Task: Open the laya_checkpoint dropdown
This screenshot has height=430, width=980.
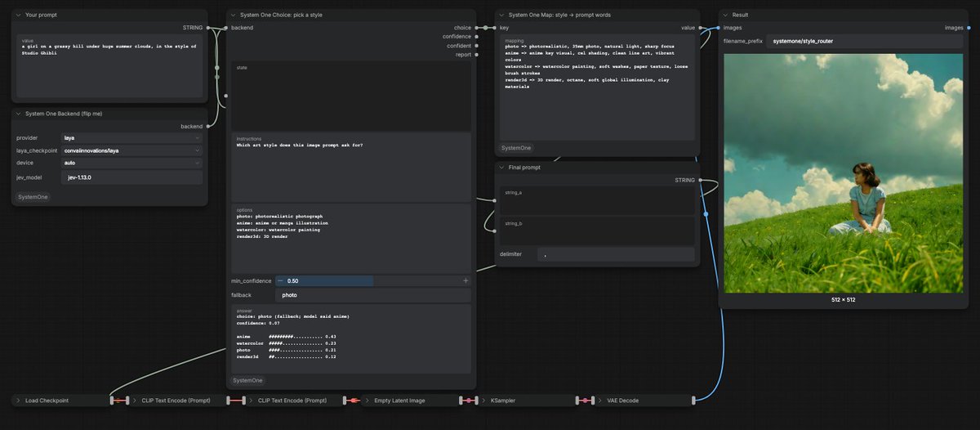Action: point(131,150)
